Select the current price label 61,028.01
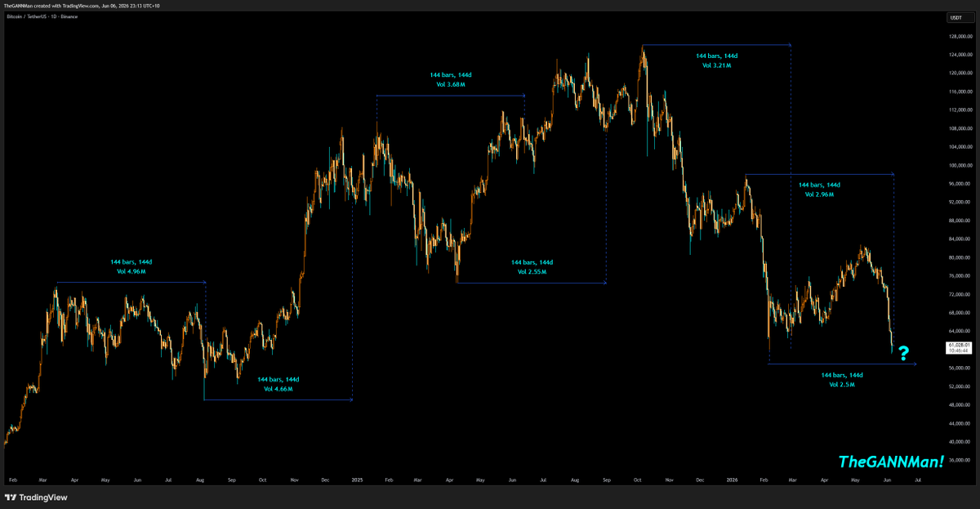 pos(959,347)
